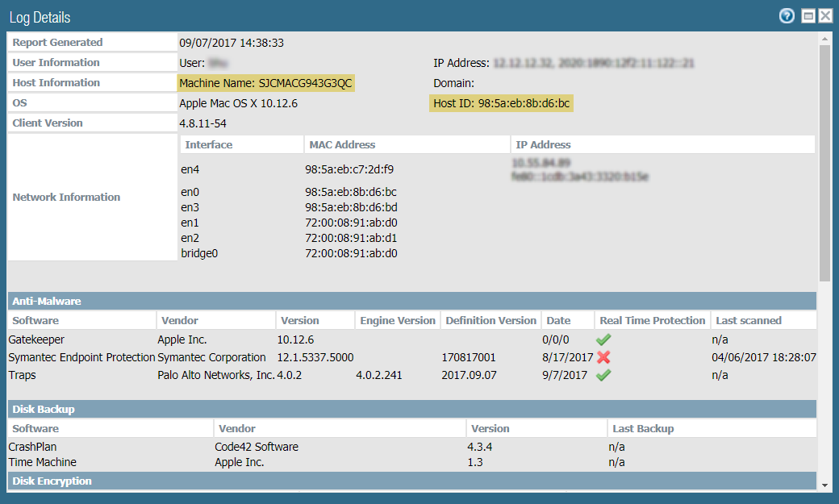This screenshot has width=839, height=504.
Task: Click the Last Backup column header
Action: 643,428
